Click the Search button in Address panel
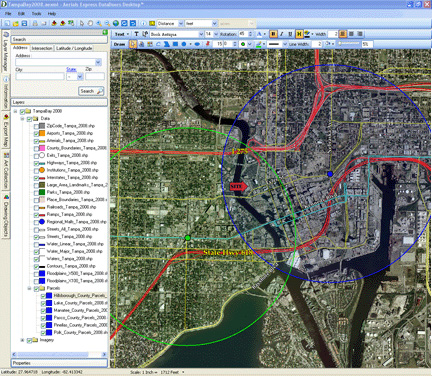The width and height of the screenshot is (432, 376). tap(91, 91)
